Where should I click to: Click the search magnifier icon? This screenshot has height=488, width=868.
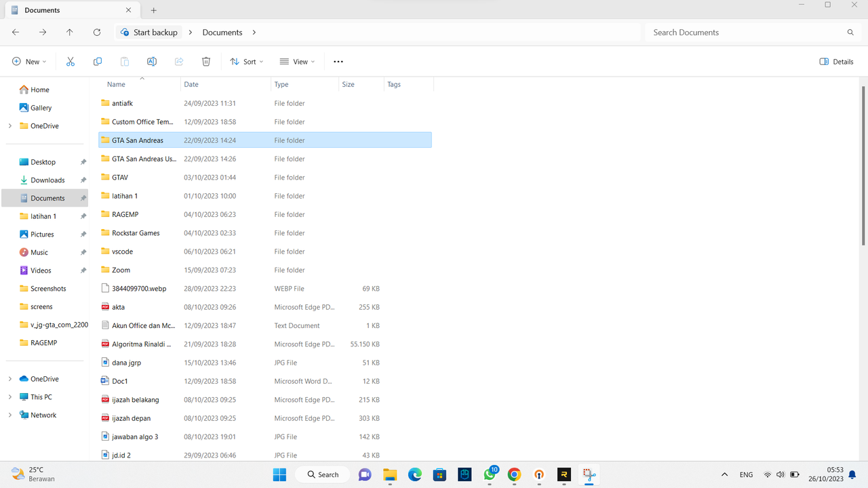(x=850, y=33)
